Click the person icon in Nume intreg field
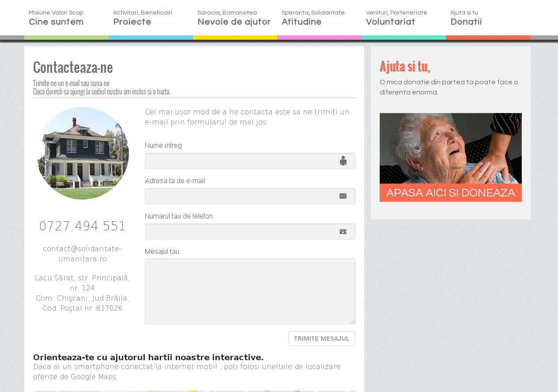This screenshot has width=558, height=392. (x=343, y=161)
